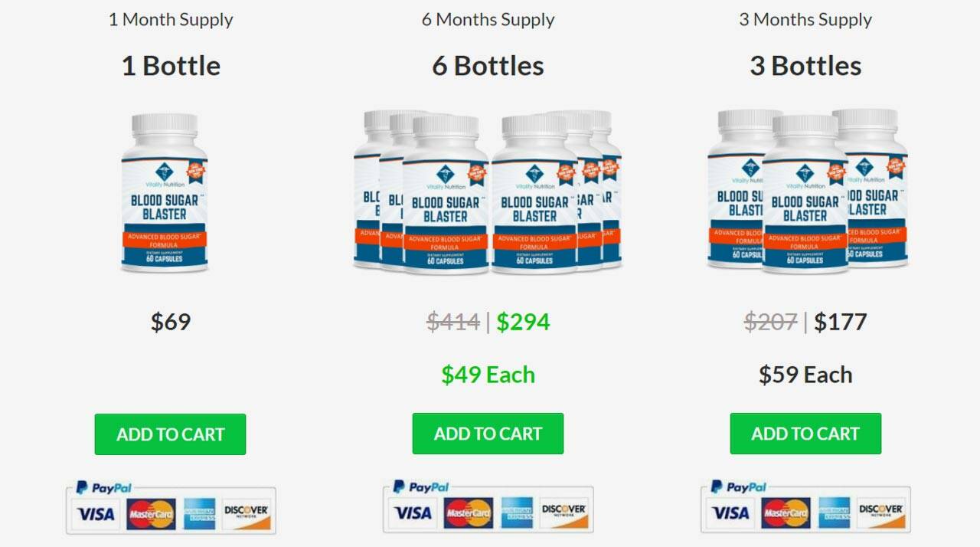Click the Discover icon under 3 Bottles
The width and height of the screenshot is (980, 547).
pyautogui.click(x=882, y=513)
